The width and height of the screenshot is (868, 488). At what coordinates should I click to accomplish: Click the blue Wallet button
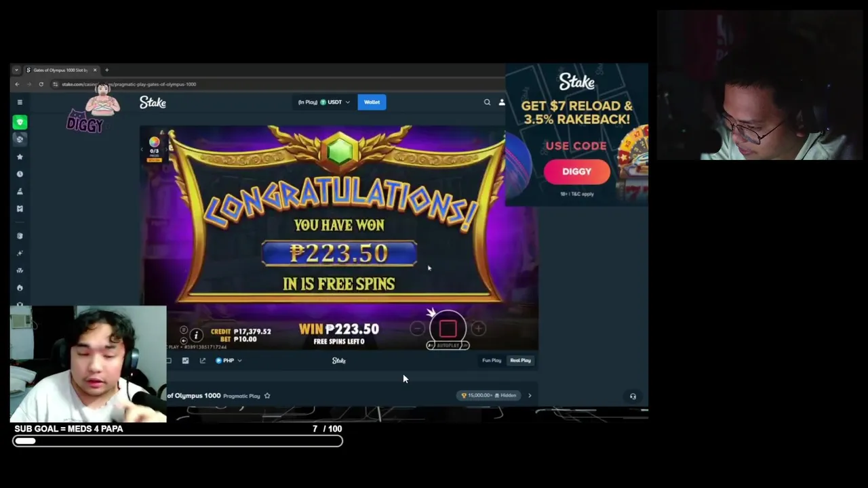coord(372,102)
